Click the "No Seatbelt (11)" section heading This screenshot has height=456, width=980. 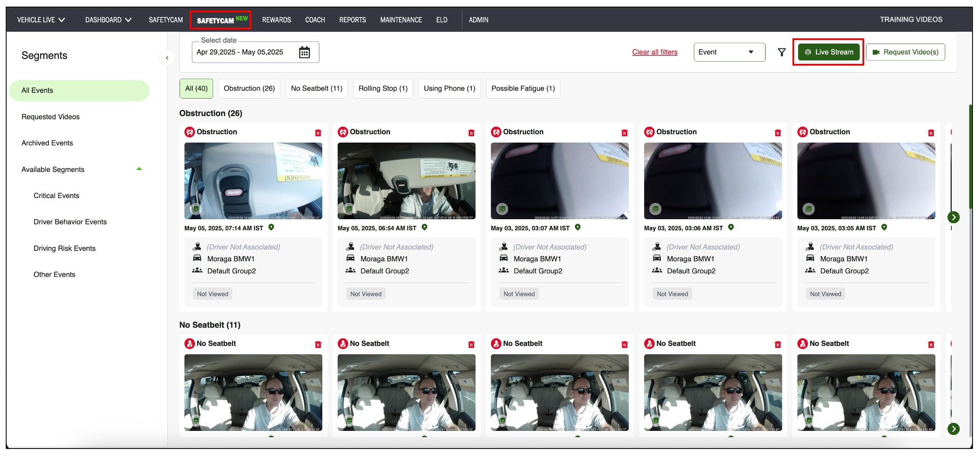click(x=210, y=325)
